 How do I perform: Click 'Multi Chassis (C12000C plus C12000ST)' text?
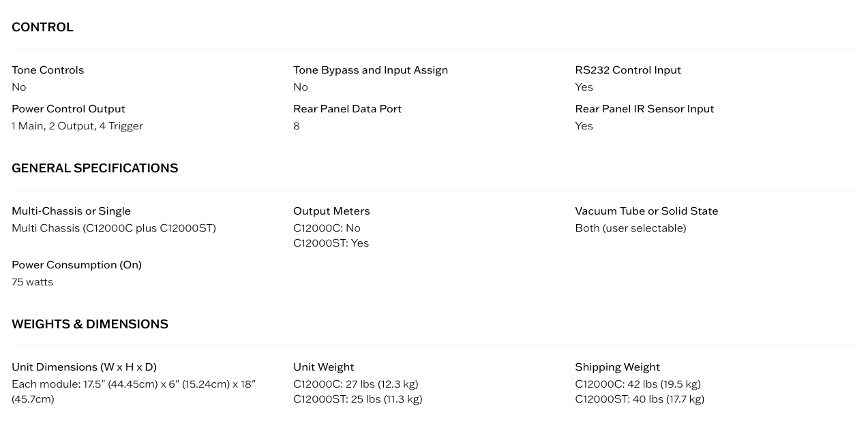tap(113, 228)
